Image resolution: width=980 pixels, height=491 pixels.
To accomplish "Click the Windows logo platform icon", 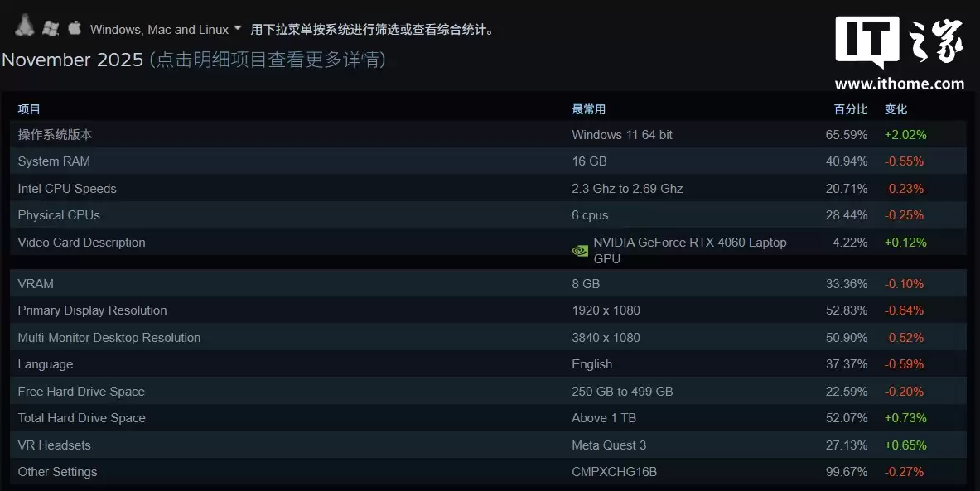I will 49,27.
